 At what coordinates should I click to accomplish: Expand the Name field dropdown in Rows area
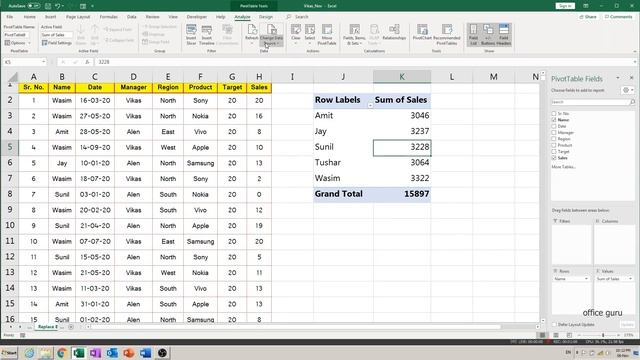587,279
